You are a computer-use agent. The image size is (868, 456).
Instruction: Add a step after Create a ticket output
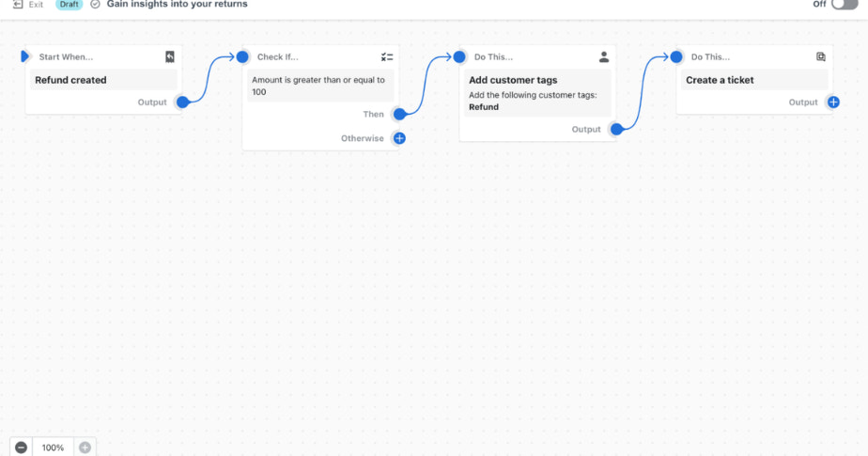833,102
